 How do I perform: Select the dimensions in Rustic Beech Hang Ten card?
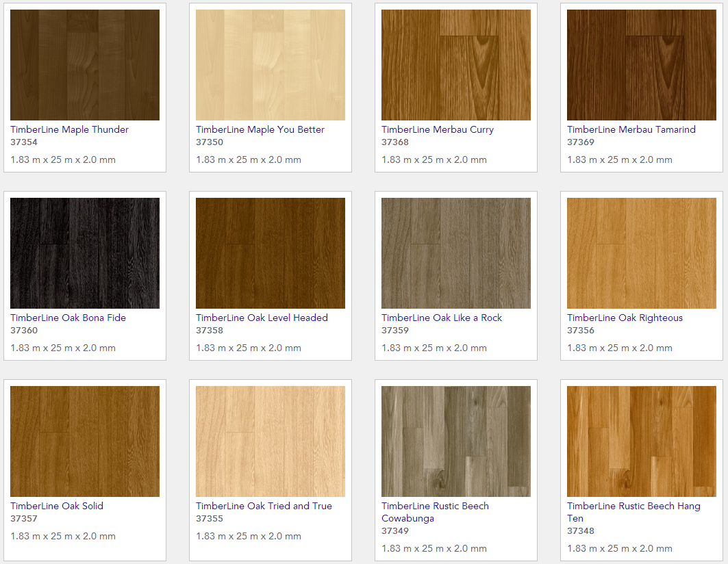(620, 549)
